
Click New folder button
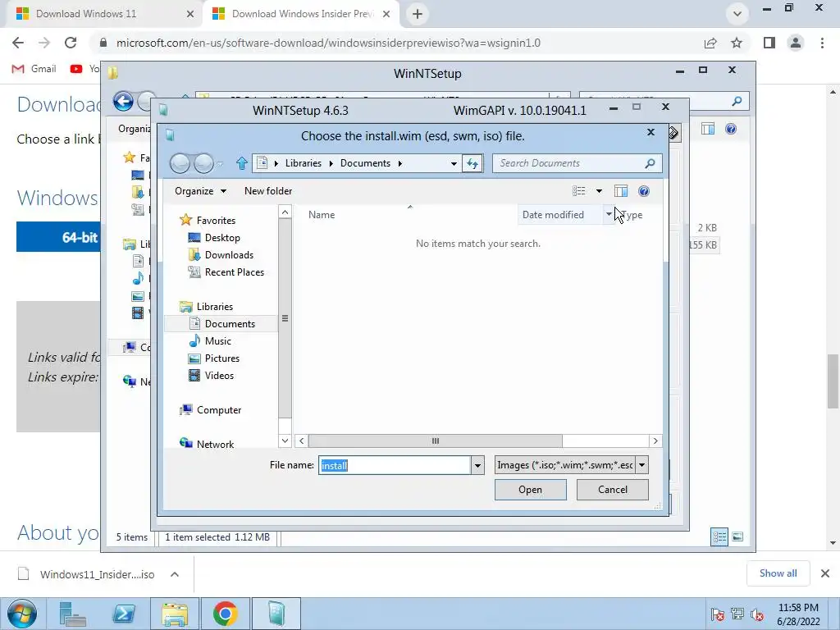click(268, 191)
